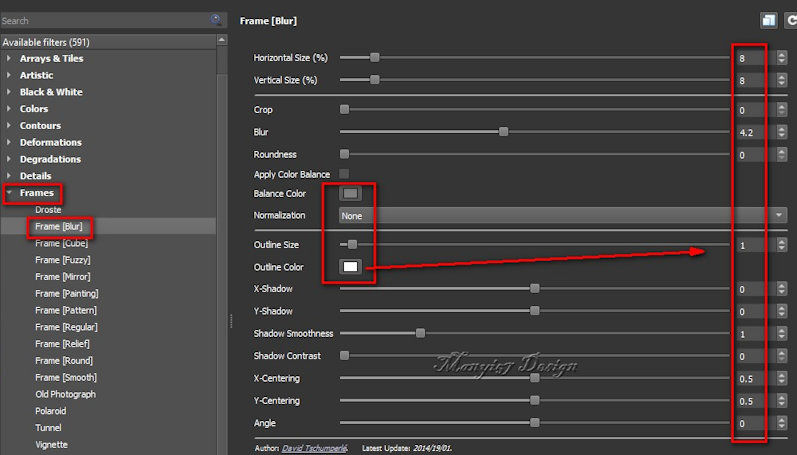Screen dimensions: 797x455
Task: Click the Horizontal Size value stepper
Action: (780, 58)
